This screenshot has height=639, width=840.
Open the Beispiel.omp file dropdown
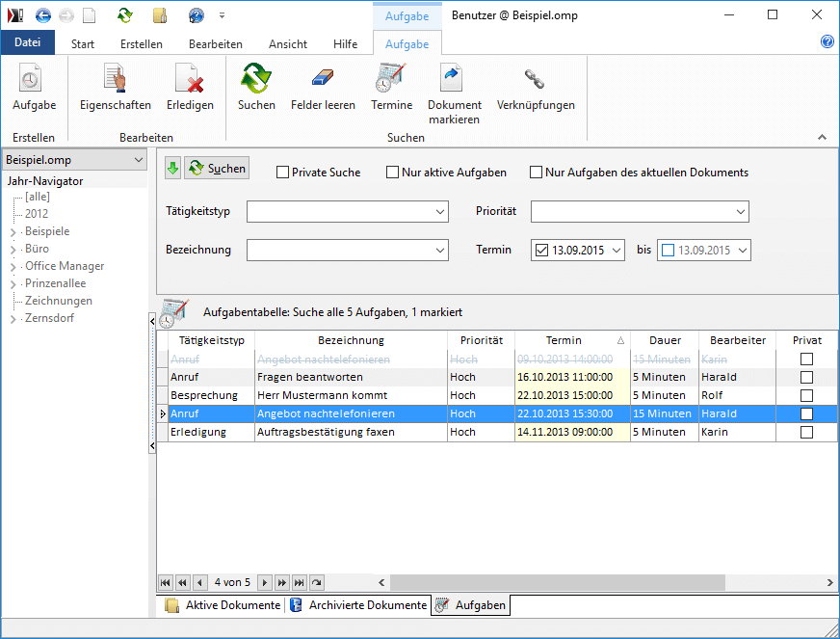click(x=138, y=160)
